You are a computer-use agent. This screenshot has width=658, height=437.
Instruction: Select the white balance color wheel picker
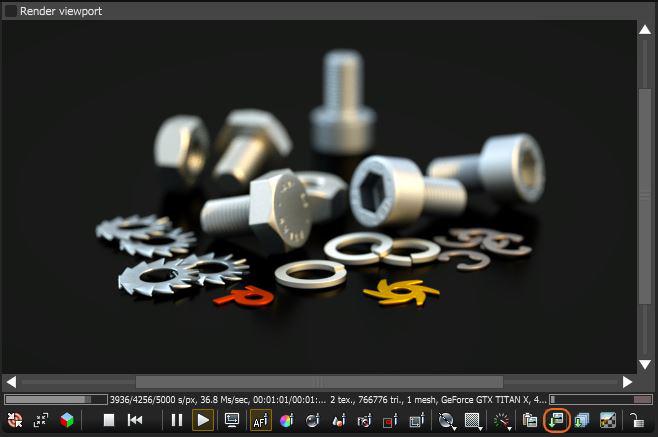pyautogui.click(x=287, y=421)
